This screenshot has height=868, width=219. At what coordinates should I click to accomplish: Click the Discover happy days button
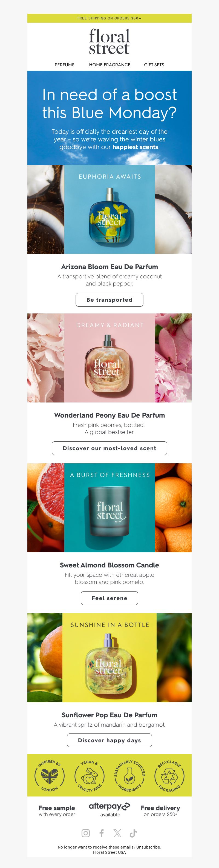coord(109,740)
